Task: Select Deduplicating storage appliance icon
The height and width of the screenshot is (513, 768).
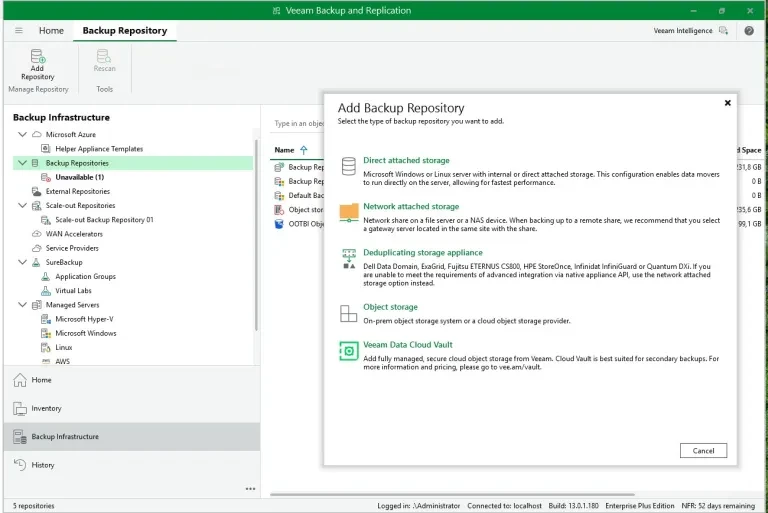Action: tap(349, 258)
